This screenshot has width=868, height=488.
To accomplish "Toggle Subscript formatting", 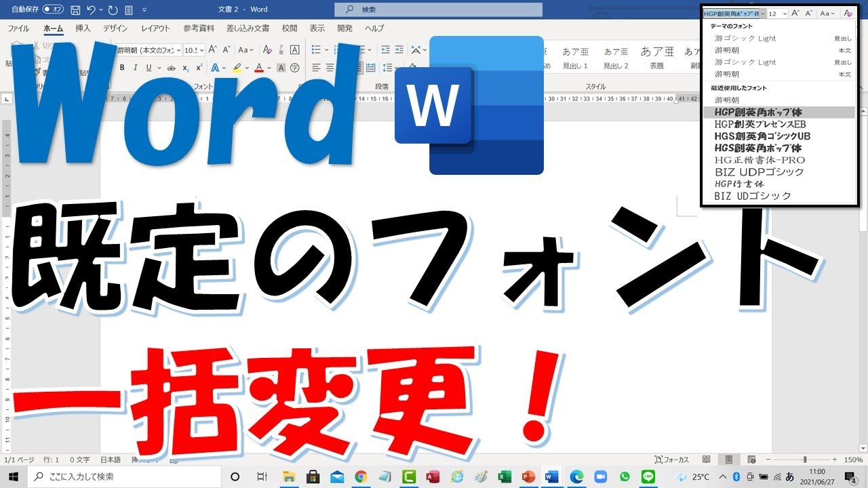I will 186,68.
